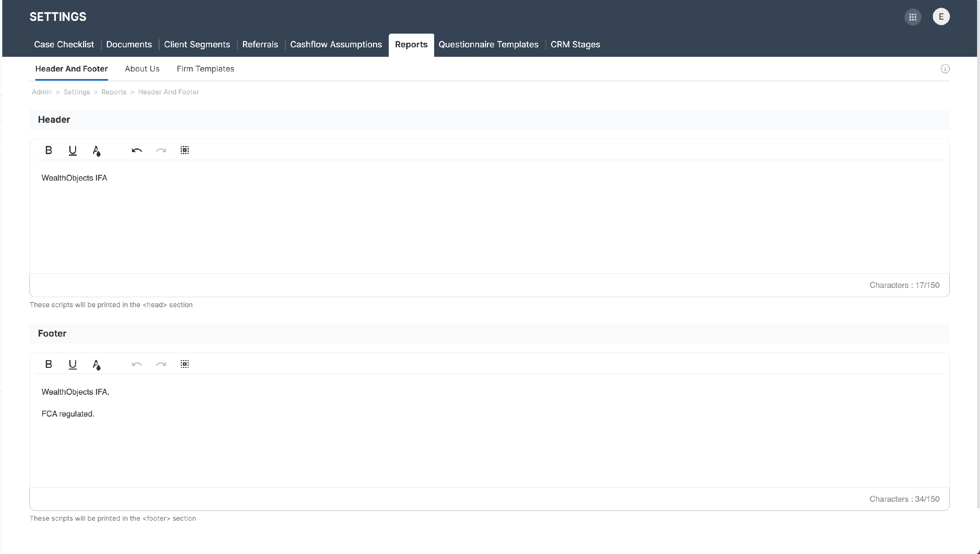Switch to the Case Checklist tab
Screen dimensions: 980x554
point(64,44)
